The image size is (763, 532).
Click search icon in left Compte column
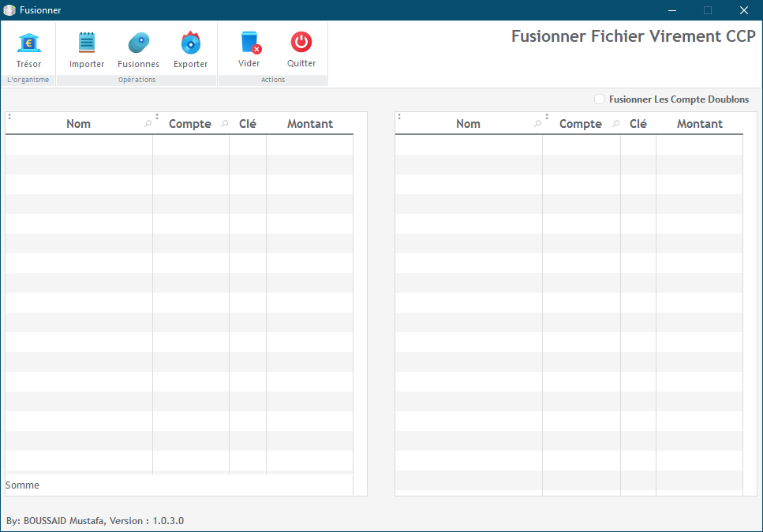[x=224, y=124]
